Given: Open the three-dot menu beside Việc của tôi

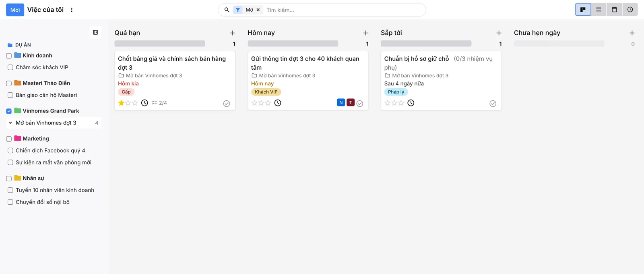Looking at the screenshot, I should [72, 10].
